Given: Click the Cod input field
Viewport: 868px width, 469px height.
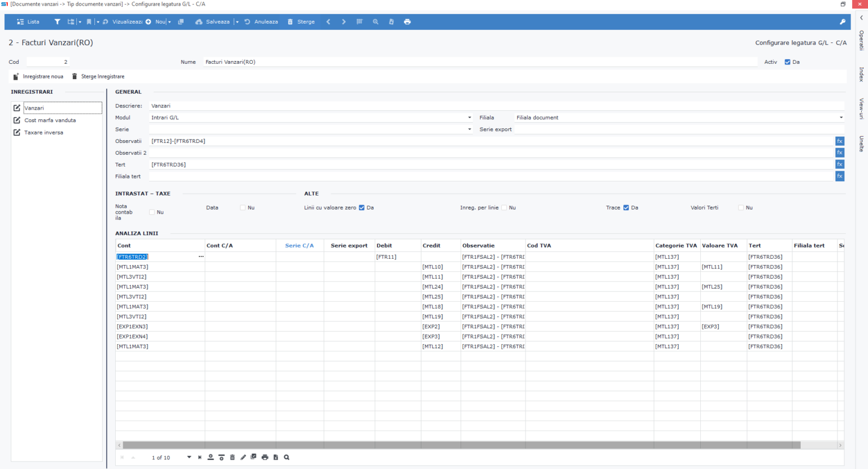Looking at the screenshot, I should pos(48,62).
